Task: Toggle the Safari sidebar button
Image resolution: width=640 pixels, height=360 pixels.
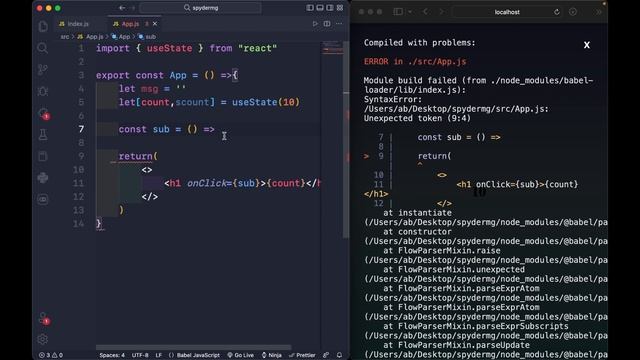Action: click(398, 12)
